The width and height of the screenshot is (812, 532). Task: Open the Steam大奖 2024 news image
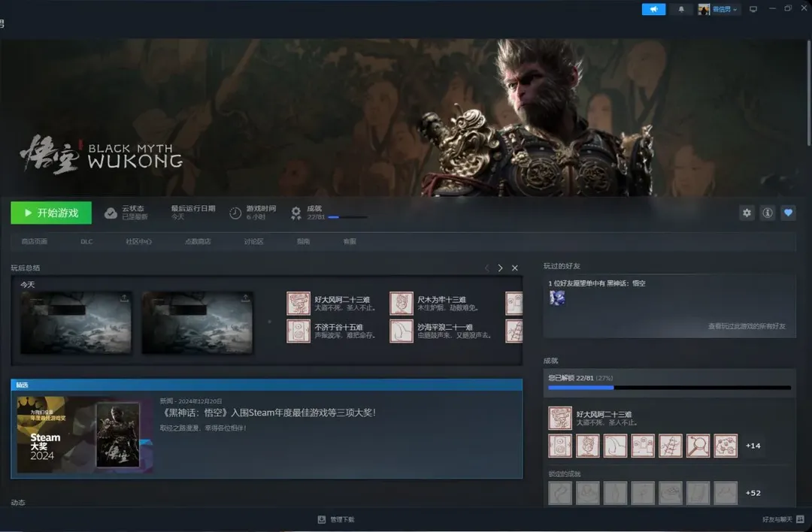pos(84,435)
